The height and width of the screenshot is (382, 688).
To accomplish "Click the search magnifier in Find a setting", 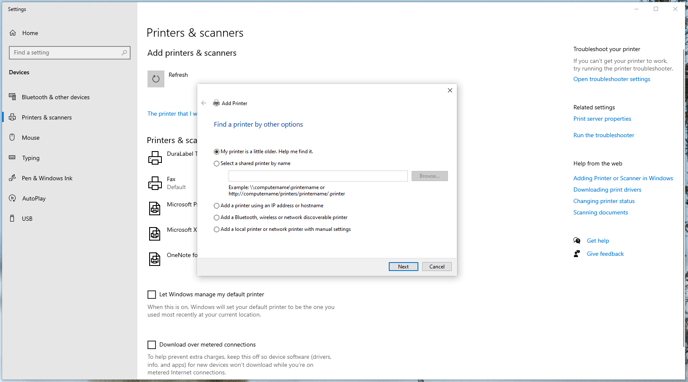I will coord(124,53).
